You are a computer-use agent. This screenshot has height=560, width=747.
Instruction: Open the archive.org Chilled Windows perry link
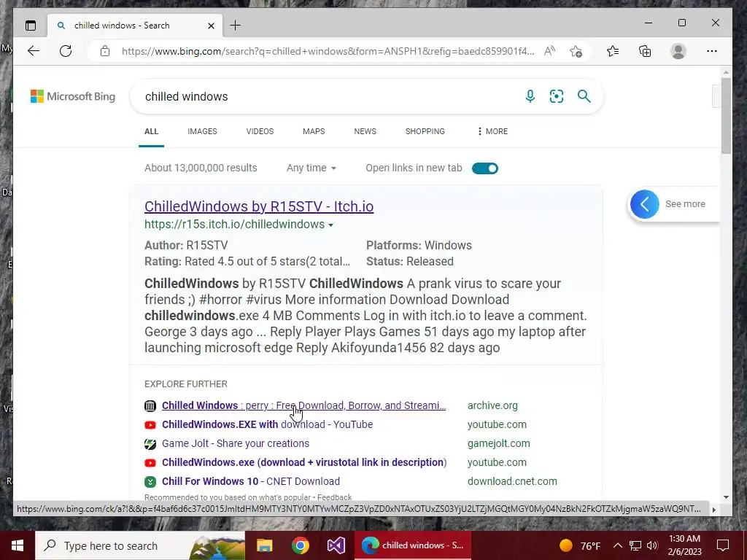point(303,405)
